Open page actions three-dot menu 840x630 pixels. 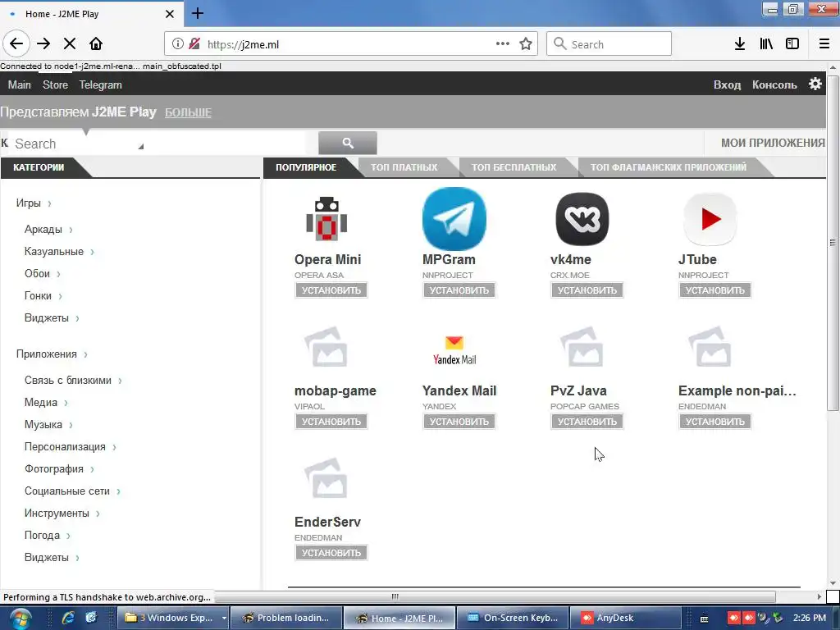pyautogui.click(x=503, y=44)
